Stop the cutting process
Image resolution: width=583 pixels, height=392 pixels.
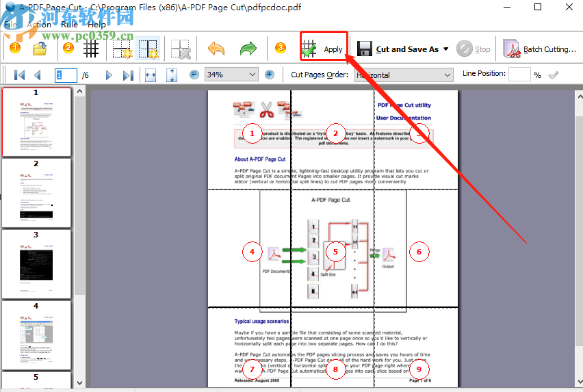point(474,49)
